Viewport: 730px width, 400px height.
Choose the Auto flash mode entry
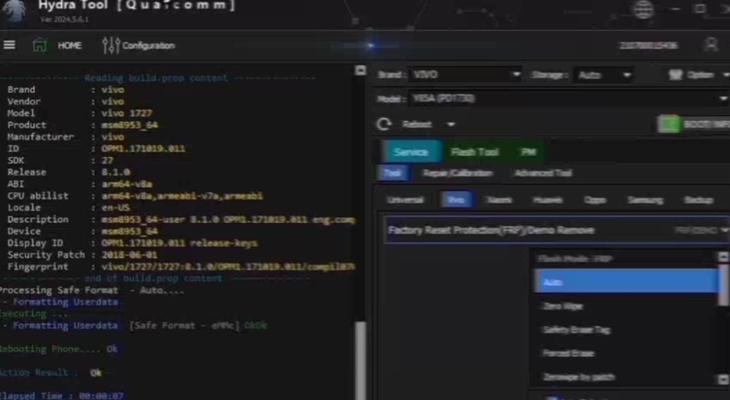626,282
